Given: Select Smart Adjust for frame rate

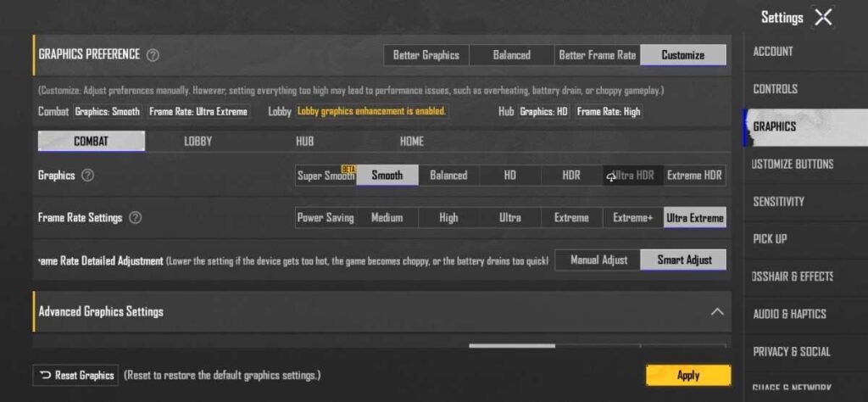Looking at the screenshot, I should pyautogui.click(x=684, y=260).
